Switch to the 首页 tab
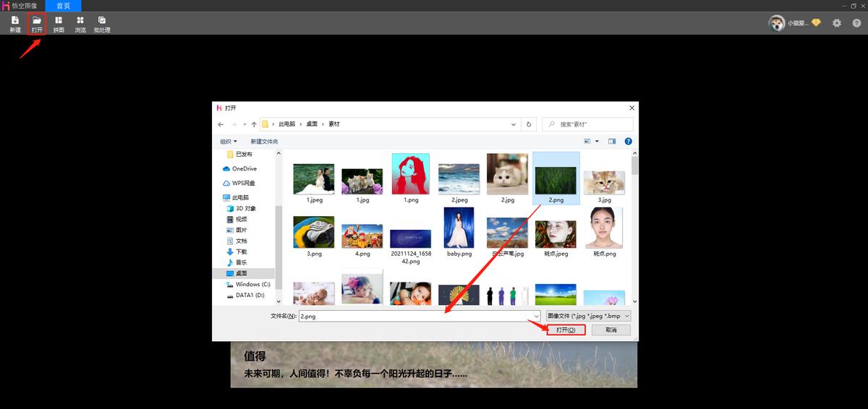This screenshot has width=868, height=409. coord(64,6)
